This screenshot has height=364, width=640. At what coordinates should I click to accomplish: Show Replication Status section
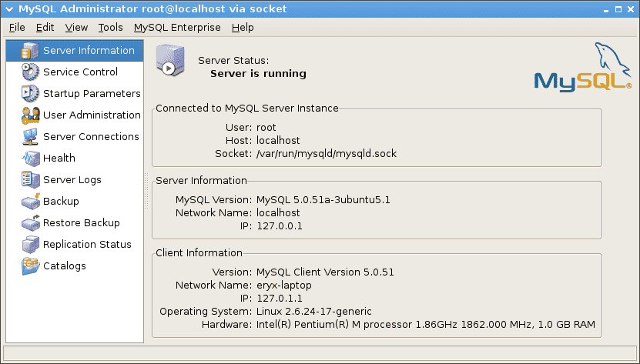pos(75,245)
